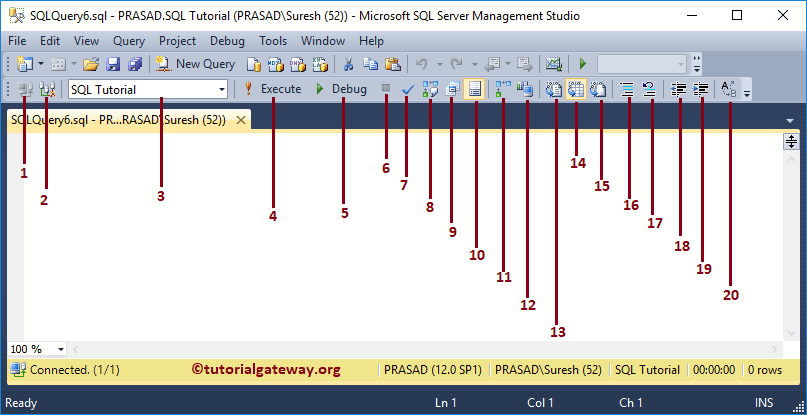Uncomment the selected lines

click(x=649, y=90)
